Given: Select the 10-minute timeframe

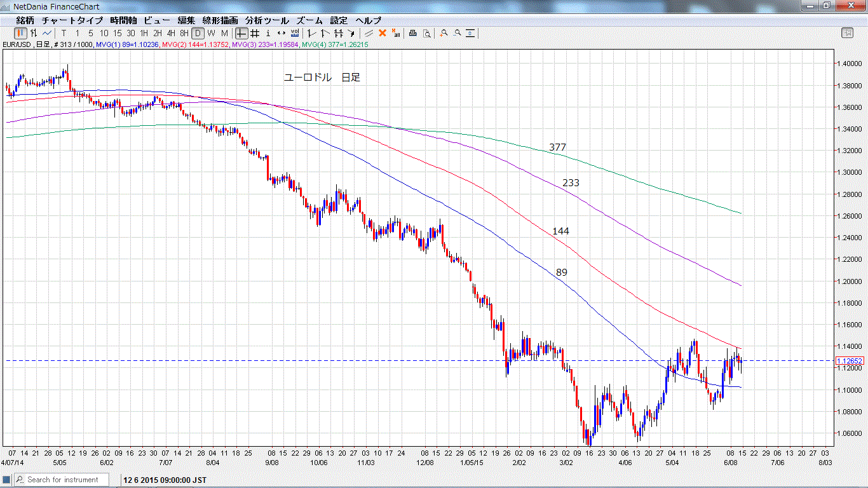Looking at the screenshot, I should tap(104, 33).
